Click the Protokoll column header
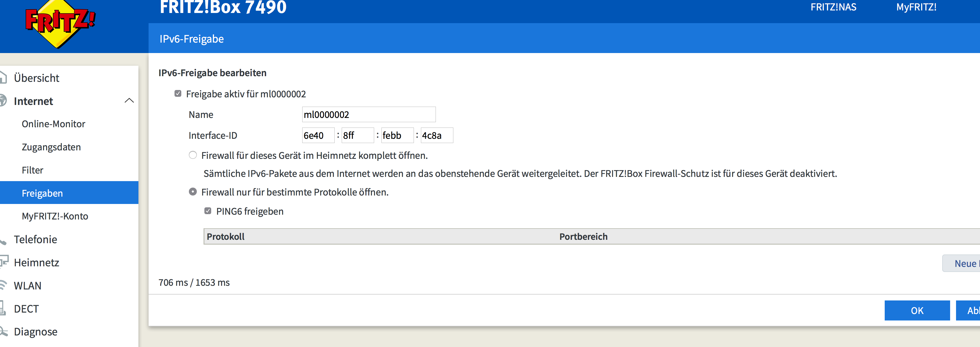Viewport: 980px width, 347px height. (x=226, y=237)
